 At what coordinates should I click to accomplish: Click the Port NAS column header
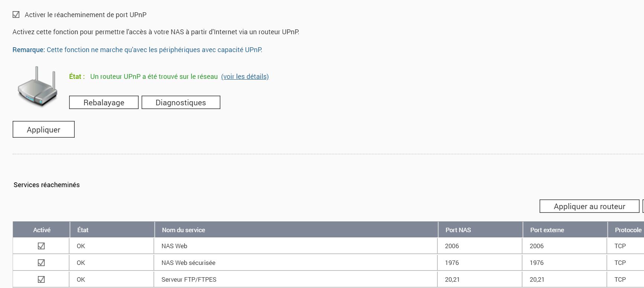click(458, 230)
